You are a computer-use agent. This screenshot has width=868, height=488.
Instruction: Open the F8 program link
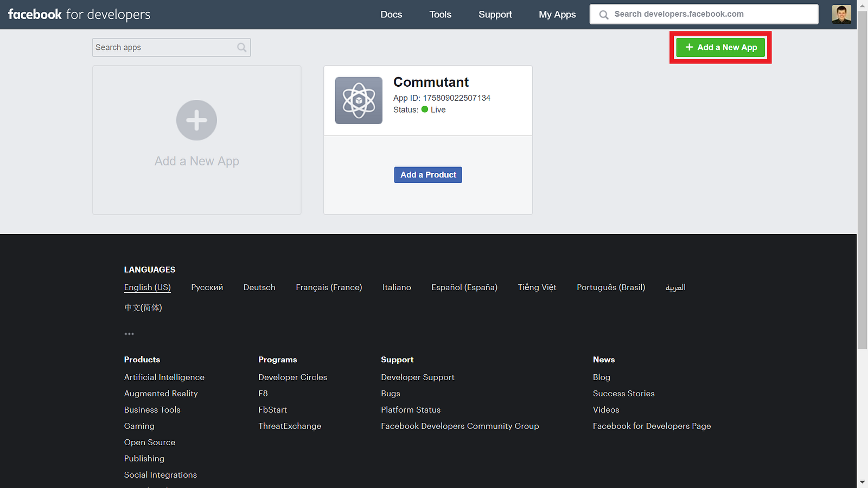(263, 394)
